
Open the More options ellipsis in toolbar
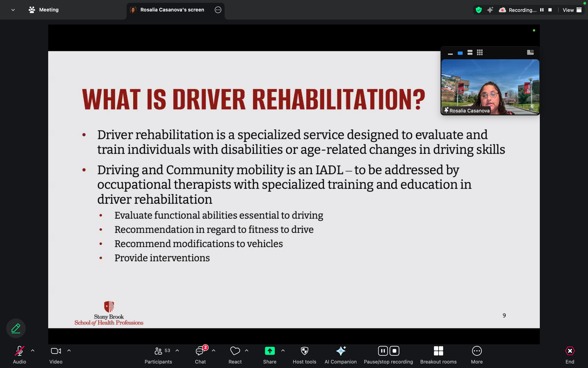(477, 351)
